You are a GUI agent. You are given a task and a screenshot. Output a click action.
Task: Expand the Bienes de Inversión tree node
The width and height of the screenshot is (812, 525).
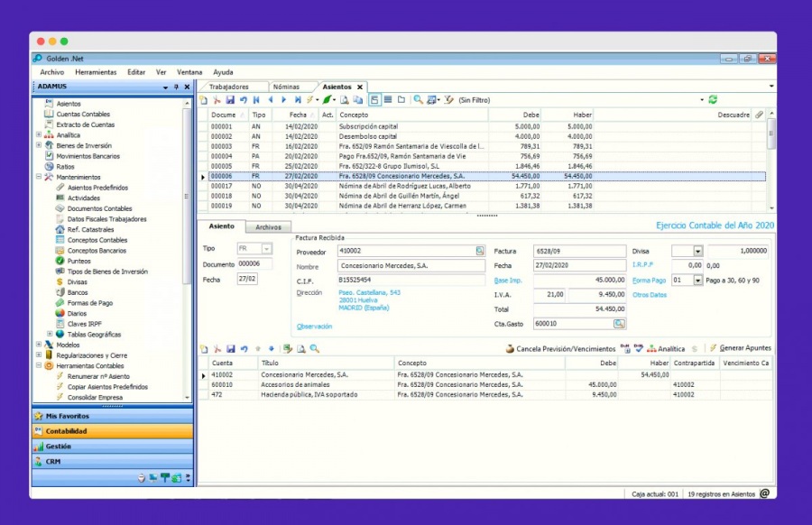(39, 145)
